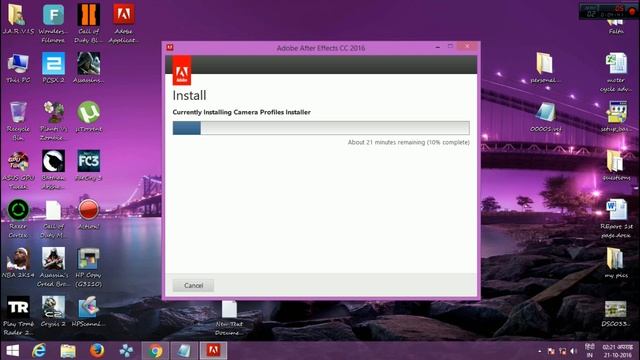Select the Razer Cortex icon
Screen dimensions: 640x360
click(x=18, y=218)
